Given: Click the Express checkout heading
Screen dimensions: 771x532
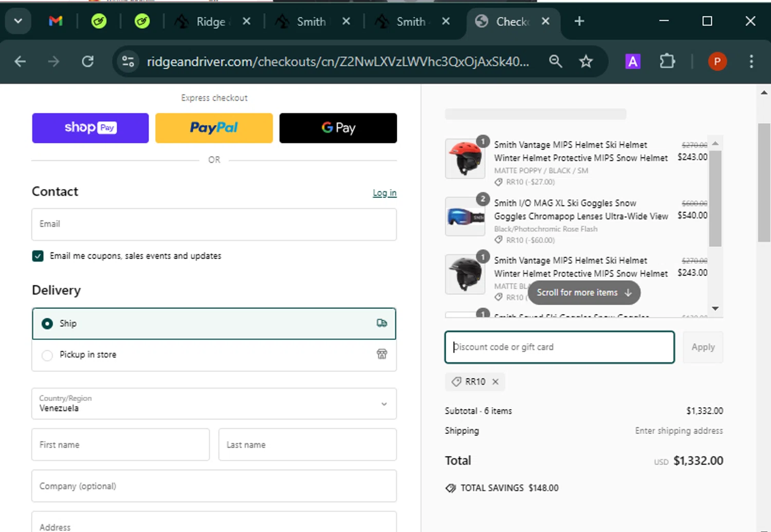Looking at the screenshot, I should click(x=214, y=98).
